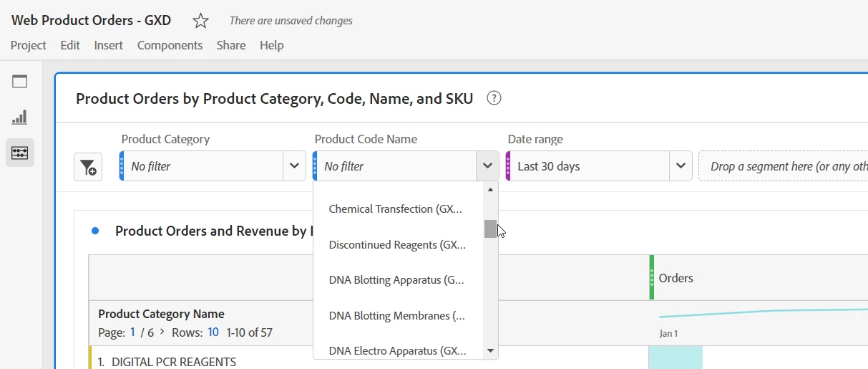Open the Insert menu
The height and width of the screenshot is (369, 868).
[x=109, y=45]
